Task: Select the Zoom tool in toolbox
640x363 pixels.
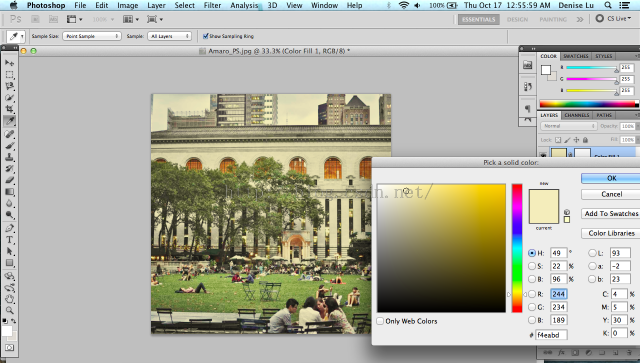Action: click(x=9, y=310)
